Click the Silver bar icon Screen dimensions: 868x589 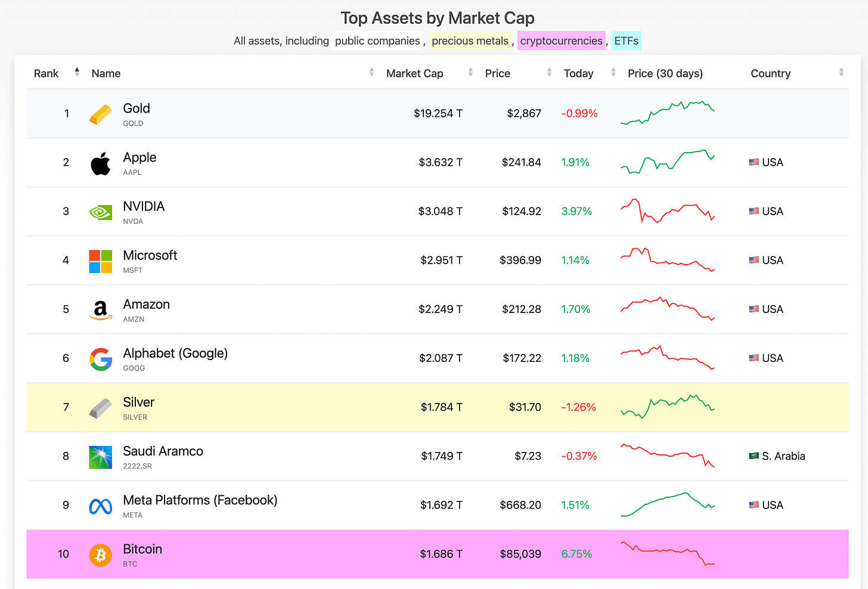coord(101,408)
